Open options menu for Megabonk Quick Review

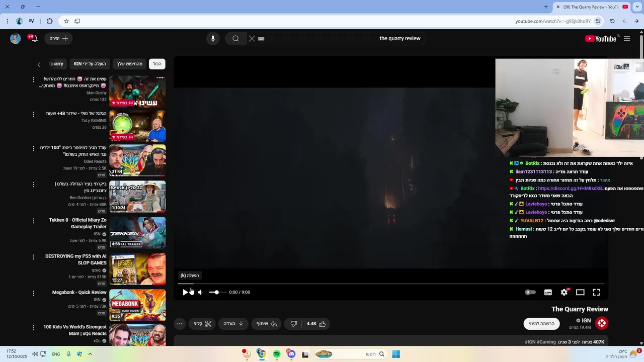[x=34, y=293]
